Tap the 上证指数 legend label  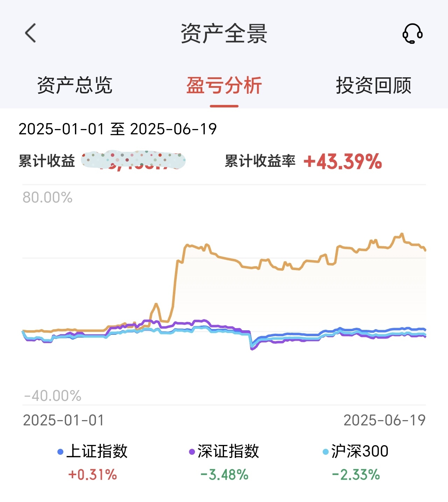(97, 451)
